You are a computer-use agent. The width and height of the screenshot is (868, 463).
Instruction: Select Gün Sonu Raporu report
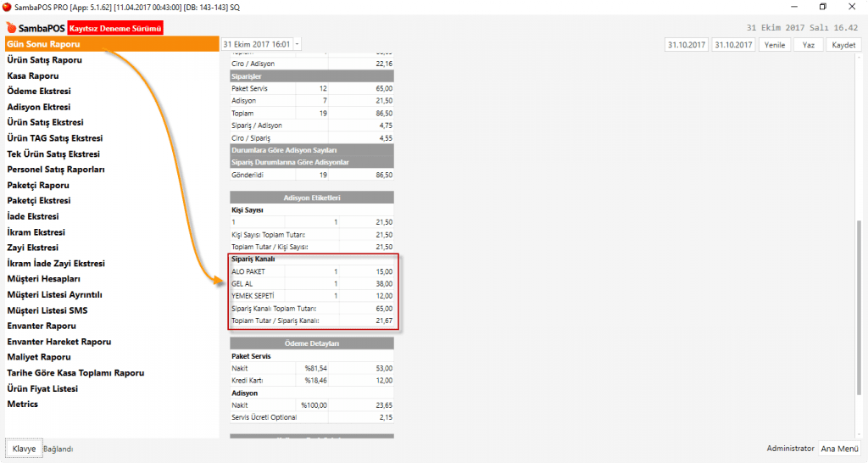point(42,44)
